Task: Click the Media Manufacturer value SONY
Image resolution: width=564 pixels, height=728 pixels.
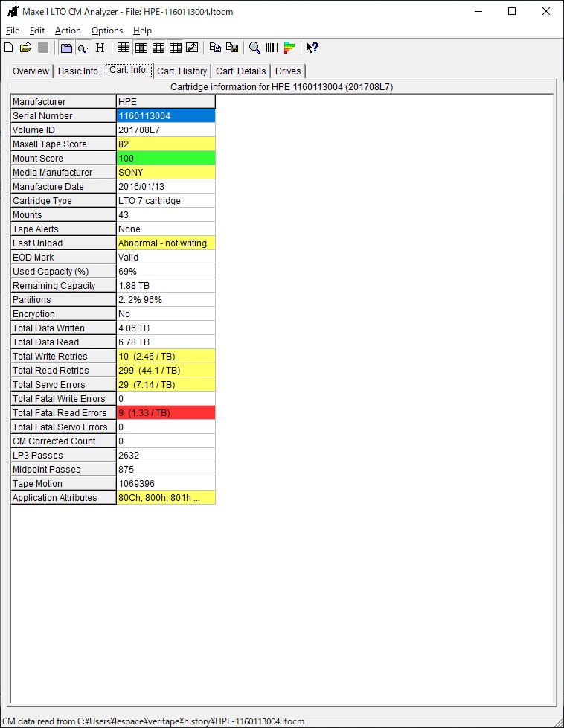Action: pyautogui.click(x=166, y=172)
